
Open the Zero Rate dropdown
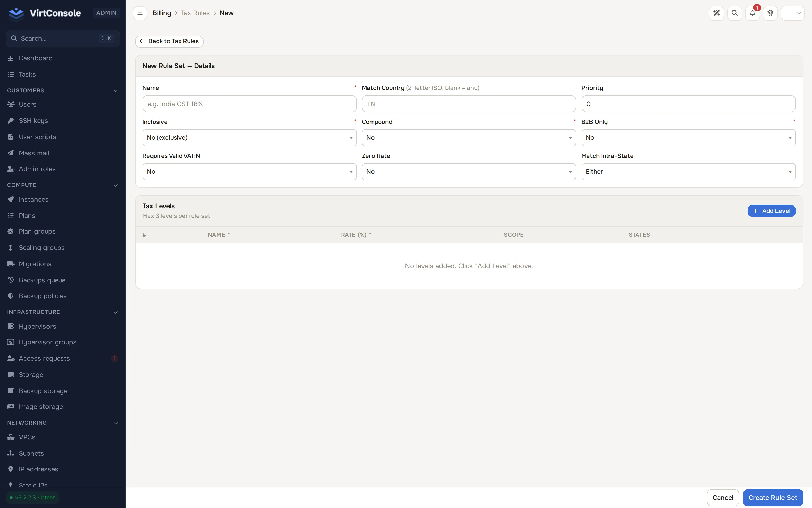point(469,172)
